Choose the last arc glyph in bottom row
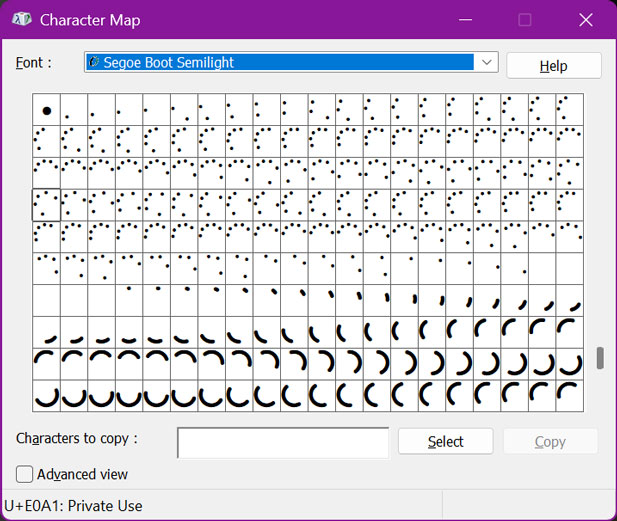This screenshot has height=521, width=617. click(x=569, y=395)
